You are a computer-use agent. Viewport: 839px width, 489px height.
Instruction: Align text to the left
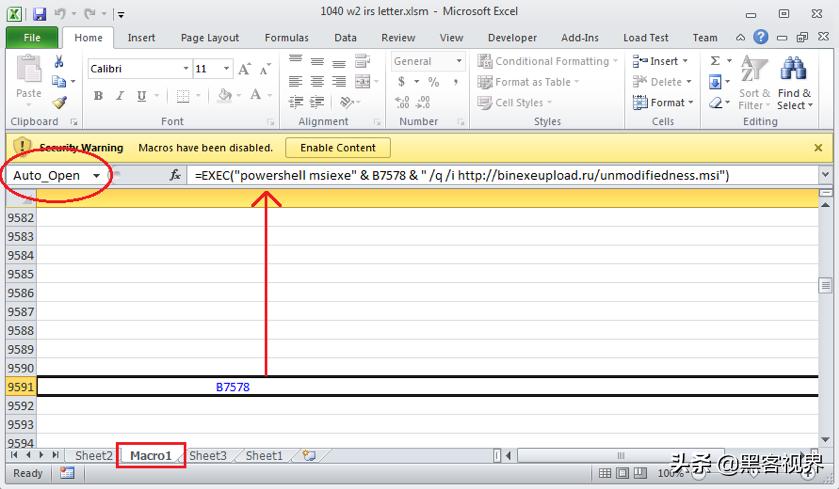pyautogui.click(x=295, y=81)
